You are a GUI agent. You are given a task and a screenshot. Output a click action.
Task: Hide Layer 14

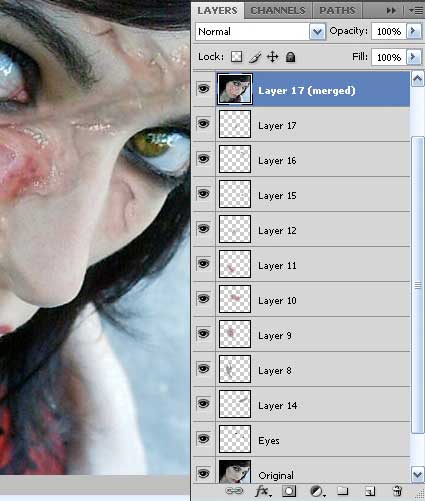204,404
